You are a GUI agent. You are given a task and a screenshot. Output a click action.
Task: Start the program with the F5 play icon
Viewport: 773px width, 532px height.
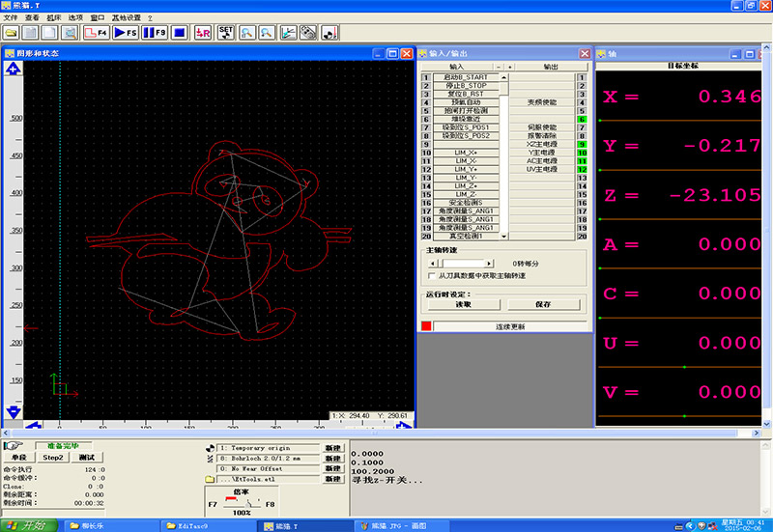(x=126, y=33)
